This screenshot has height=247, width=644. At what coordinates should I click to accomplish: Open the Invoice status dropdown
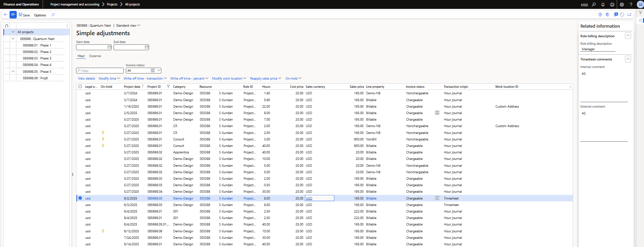[159, 71]
